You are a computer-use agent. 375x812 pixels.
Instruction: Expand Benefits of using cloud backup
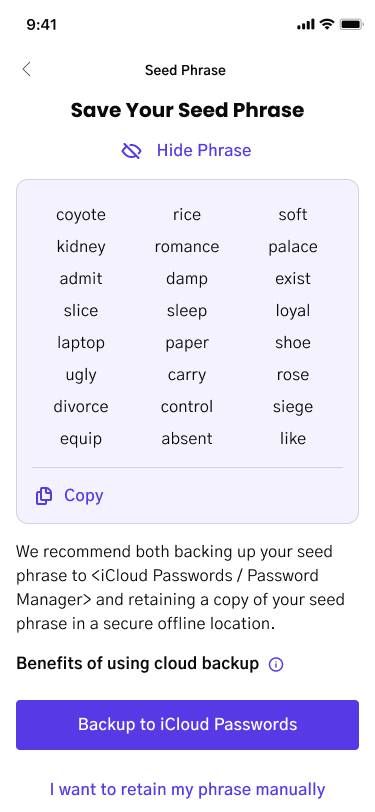click(138, 663)
